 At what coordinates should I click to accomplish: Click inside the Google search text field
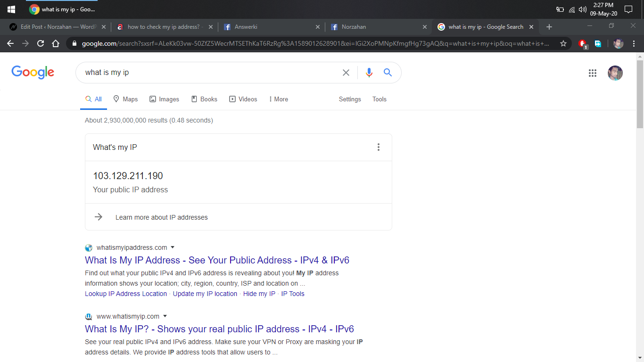click(x=207, y=73)
